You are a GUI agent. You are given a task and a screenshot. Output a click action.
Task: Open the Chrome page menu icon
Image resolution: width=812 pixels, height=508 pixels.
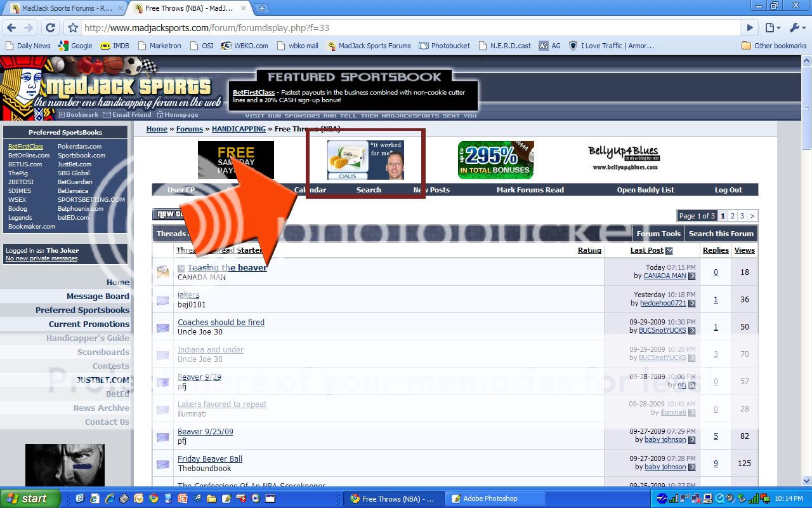click(x=772, y=28)
